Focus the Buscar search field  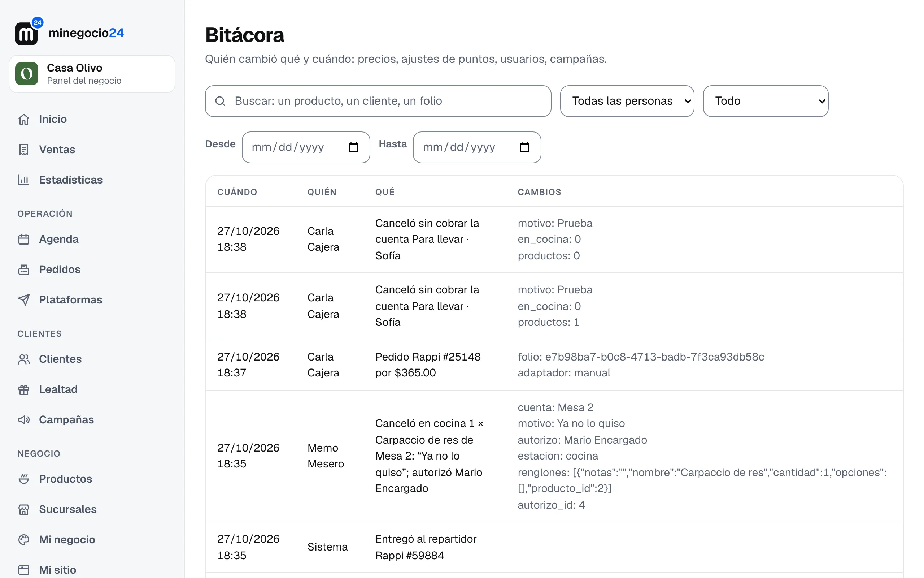tap(378, 101)
